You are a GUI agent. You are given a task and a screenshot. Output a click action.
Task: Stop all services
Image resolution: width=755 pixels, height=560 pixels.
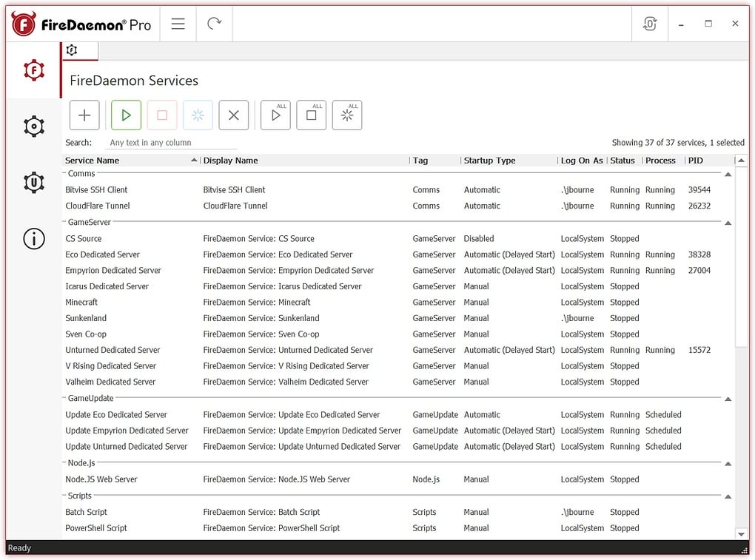coord(312,115)
